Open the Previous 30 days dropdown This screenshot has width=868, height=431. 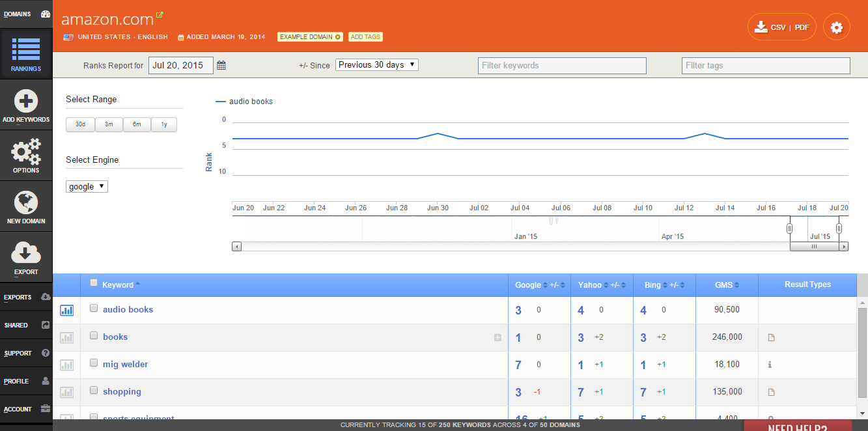[x=377, y=65]
